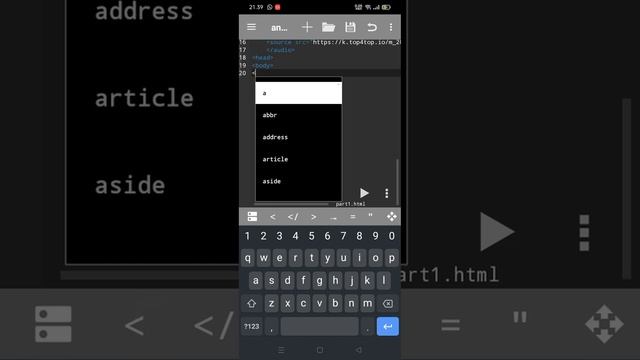Open a file via folder icon
This screenshot has height=360, width=640.
[x=328, y=27]
